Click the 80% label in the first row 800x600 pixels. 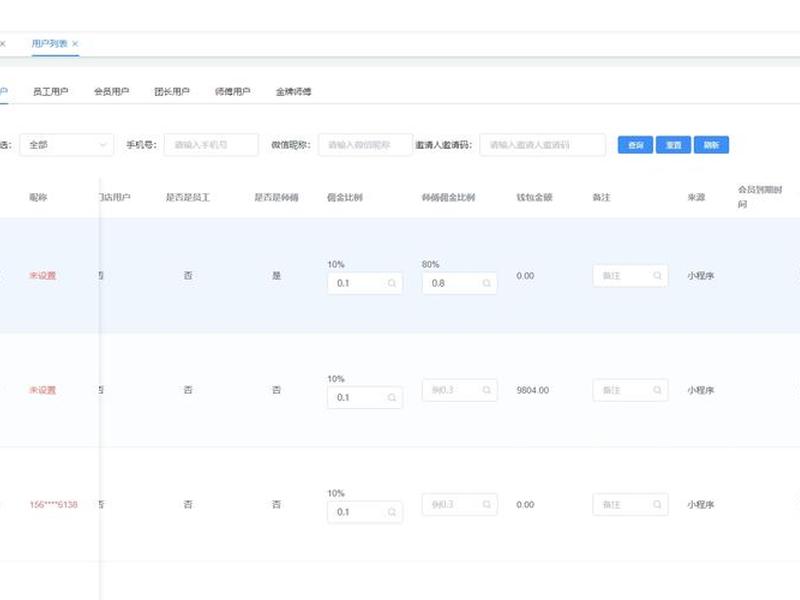coord(431,264)
